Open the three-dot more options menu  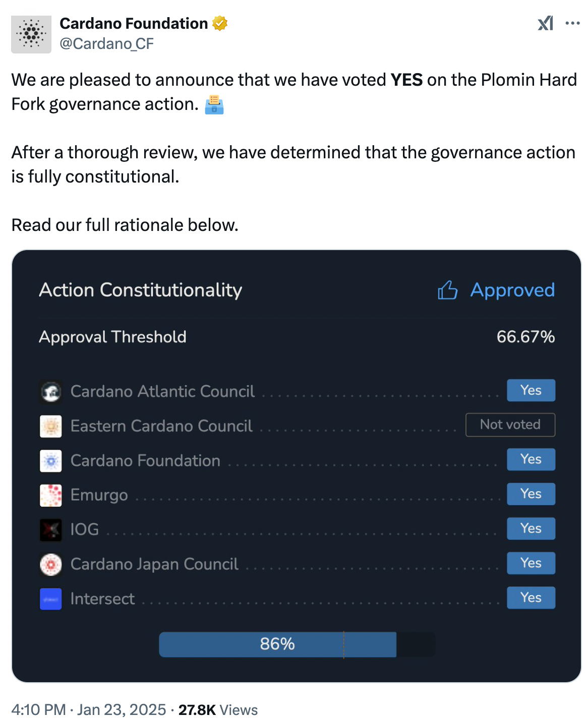(572, 23)
